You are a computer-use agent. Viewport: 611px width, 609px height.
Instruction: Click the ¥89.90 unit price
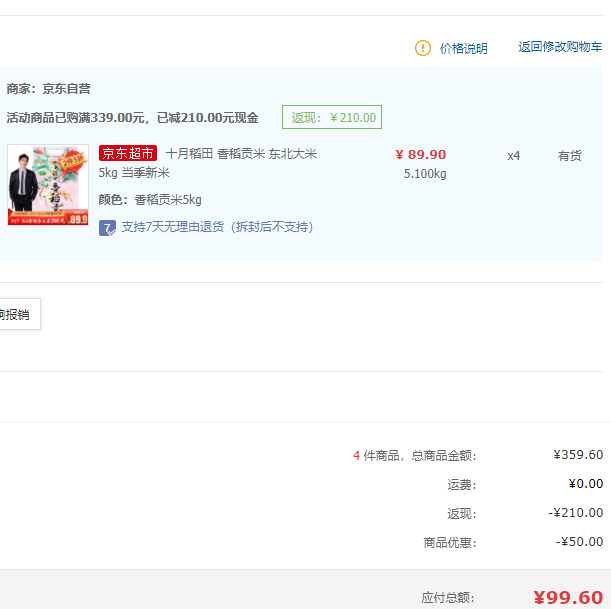coord(420,155)
